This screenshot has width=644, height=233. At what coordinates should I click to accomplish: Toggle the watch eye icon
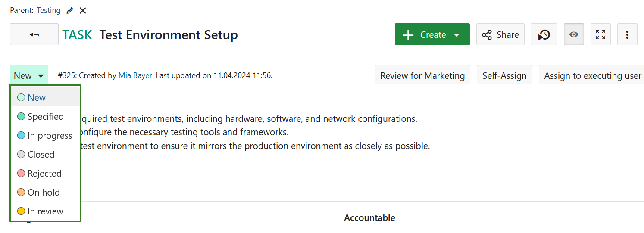coord(574,34)
